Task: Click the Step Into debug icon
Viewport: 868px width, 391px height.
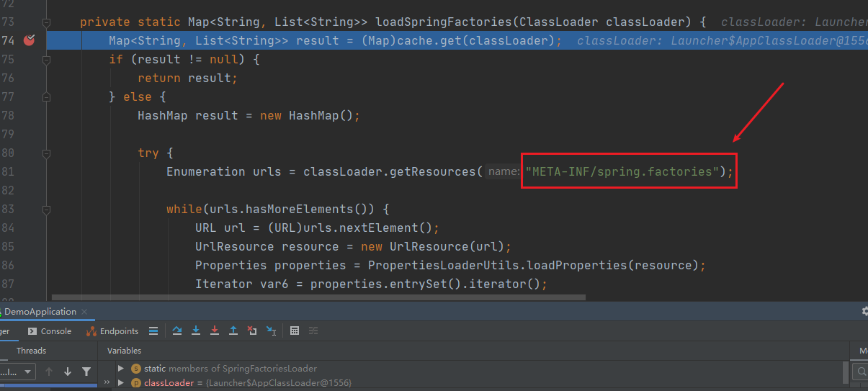Action: pyautogui.click(x=196, y=331)
